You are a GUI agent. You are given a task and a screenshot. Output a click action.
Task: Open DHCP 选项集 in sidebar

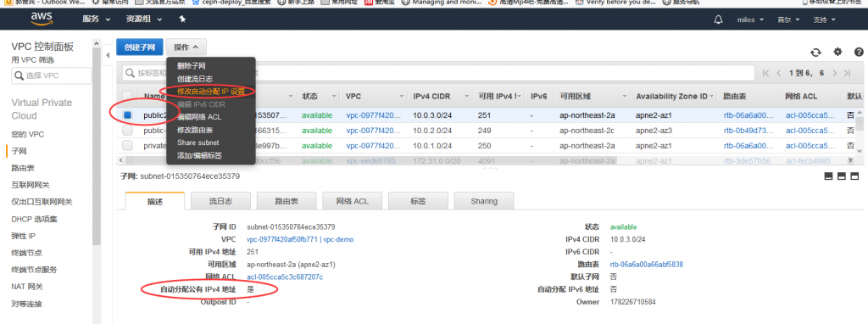pyautogui.click(x=34, y=220)
